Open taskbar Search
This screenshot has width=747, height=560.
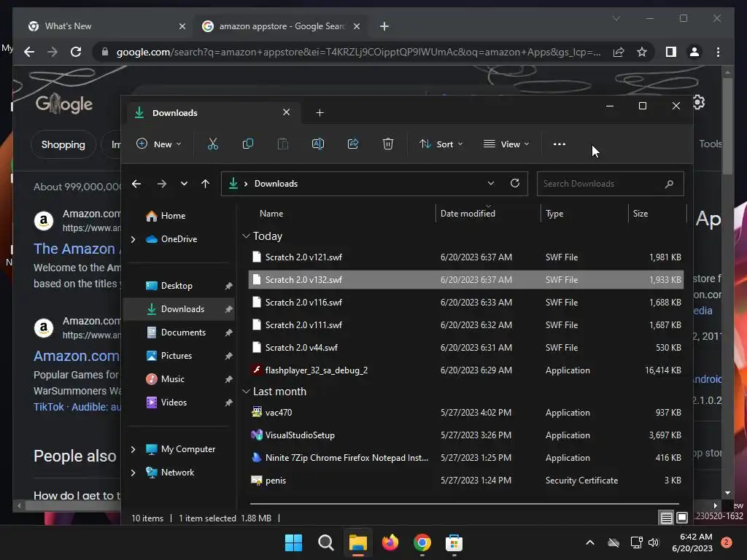326,542
